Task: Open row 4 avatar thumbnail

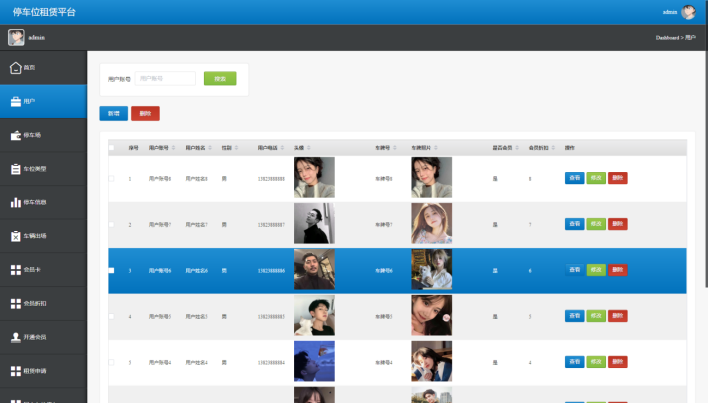Action: (x=314, y=315)
